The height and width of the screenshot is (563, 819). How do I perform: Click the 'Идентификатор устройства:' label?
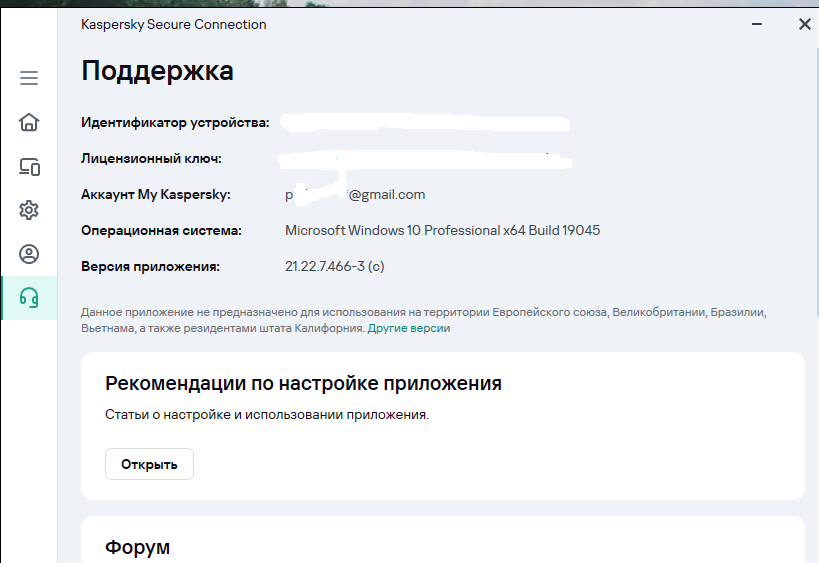point(175,123)
